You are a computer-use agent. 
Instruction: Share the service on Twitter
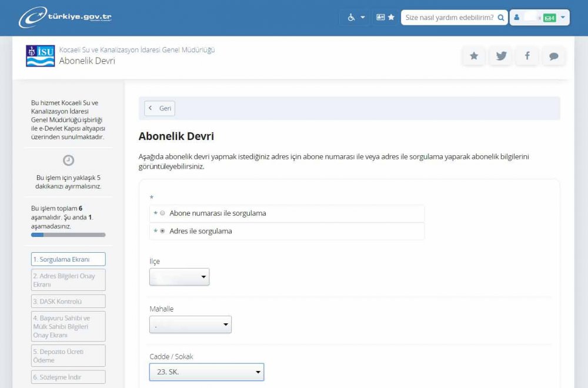(501, 56)
